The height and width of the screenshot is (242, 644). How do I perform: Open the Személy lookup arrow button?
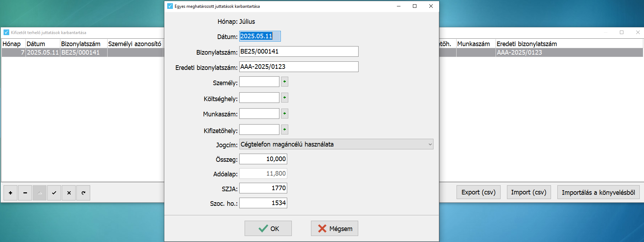[285, 82]
